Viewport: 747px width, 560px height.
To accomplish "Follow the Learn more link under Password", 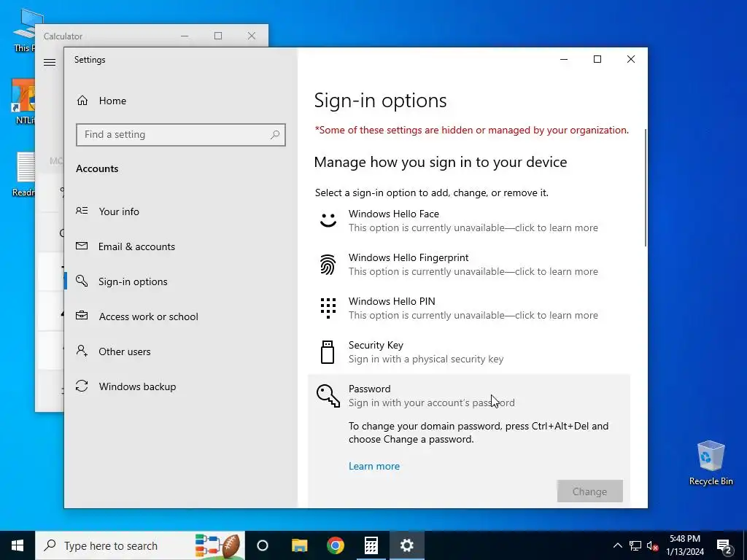I will coord(374,466).
